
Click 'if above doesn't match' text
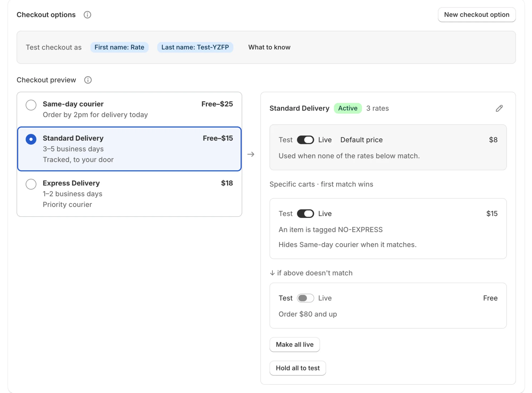315,273
